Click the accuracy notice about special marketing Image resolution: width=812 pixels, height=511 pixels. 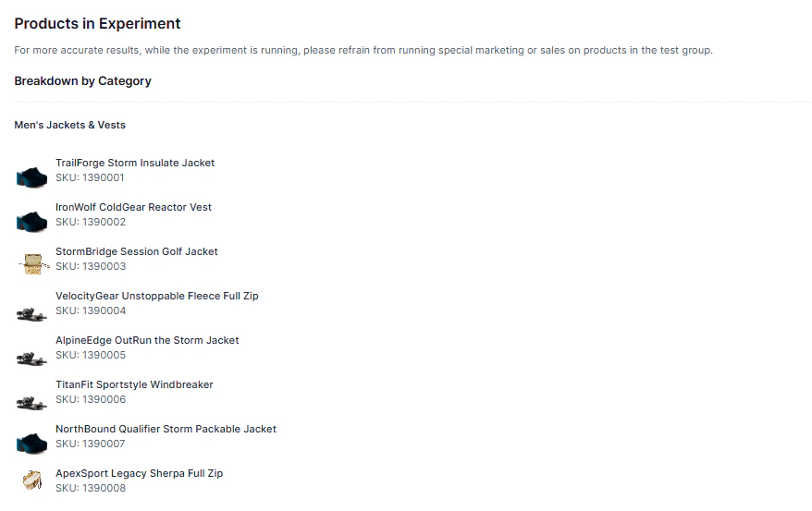363,50
